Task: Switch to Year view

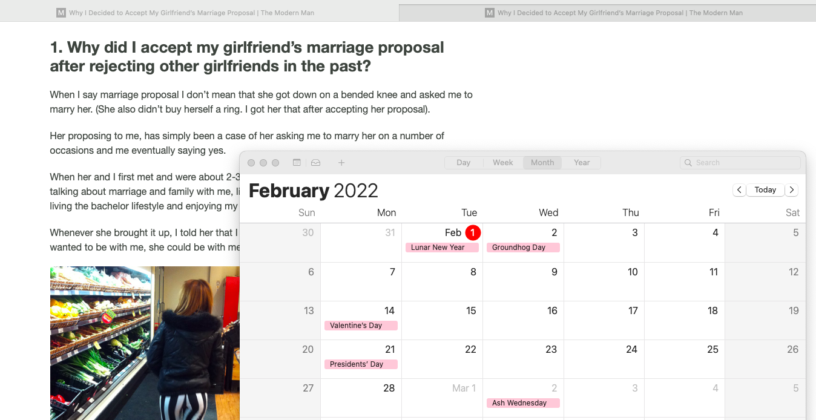Action: tap(581, 162)
